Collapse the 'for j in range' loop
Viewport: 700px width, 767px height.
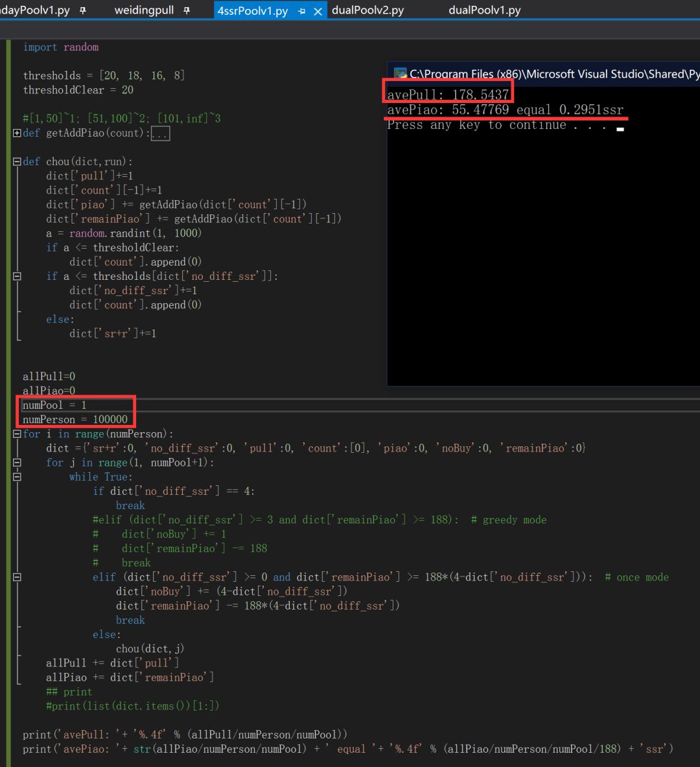17,463
